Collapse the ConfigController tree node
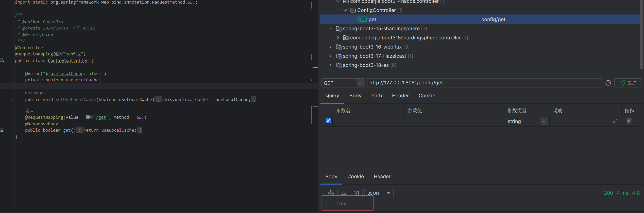 pos(345,10)
